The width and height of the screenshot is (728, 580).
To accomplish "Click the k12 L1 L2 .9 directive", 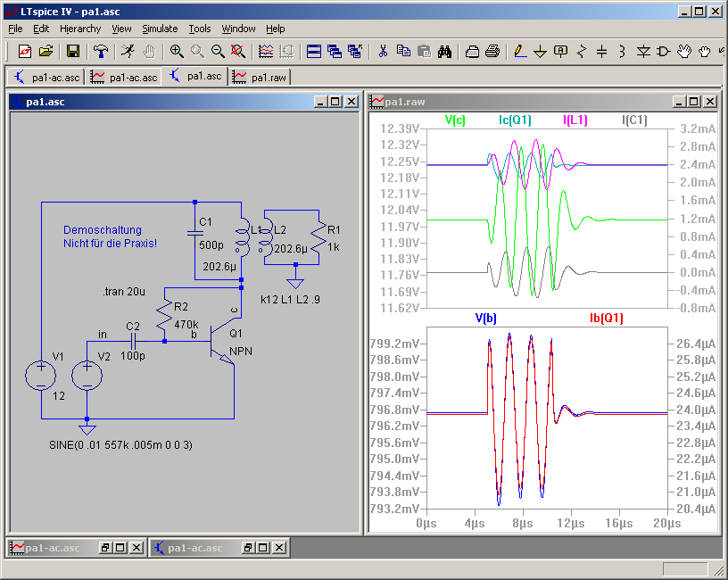I will 290,300.
